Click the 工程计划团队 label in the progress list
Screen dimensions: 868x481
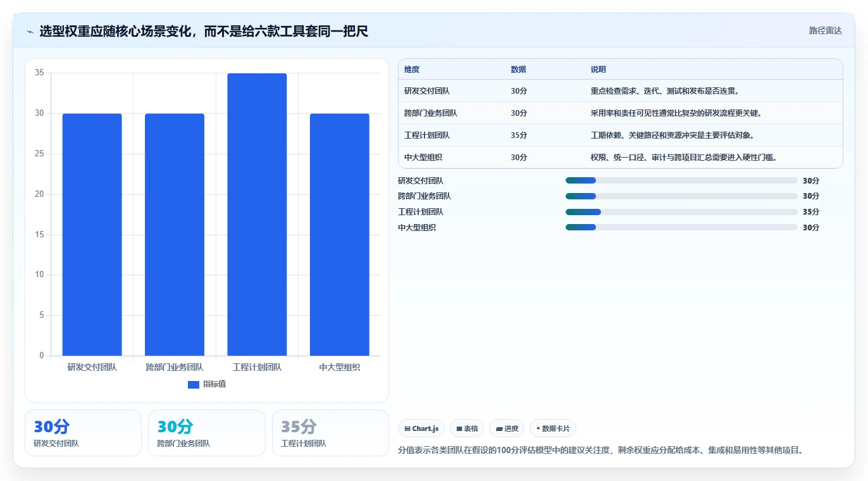click(x=421, y=212)
